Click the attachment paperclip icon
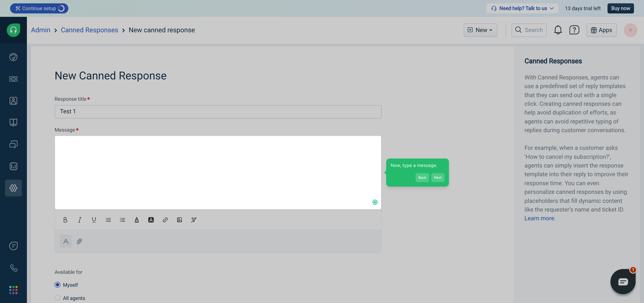The image size is (644, 303). [x=79, y=242]
